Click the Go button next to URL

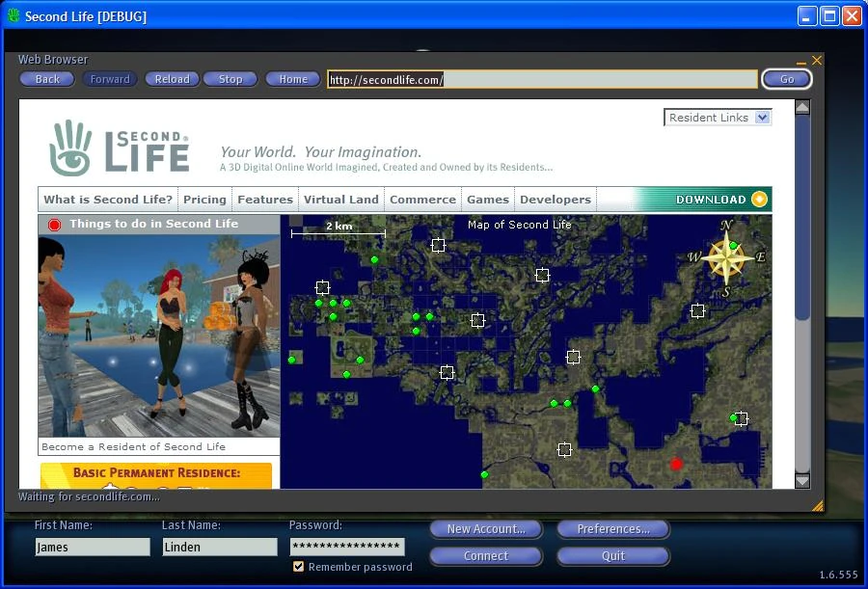[x=787, y=79]
